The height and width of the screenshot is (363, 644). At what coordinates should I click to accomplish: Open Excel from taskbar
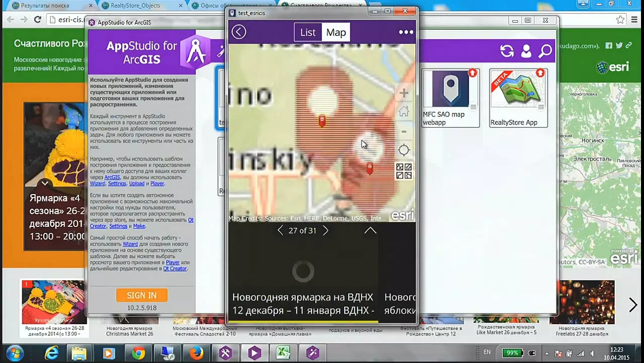(283, 353)
